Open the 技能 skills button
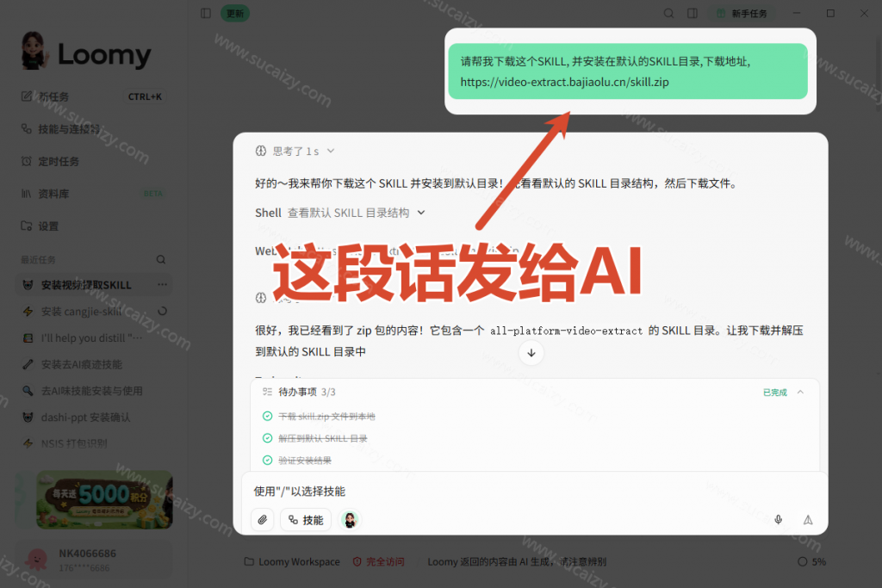 (x=306, y=520)
